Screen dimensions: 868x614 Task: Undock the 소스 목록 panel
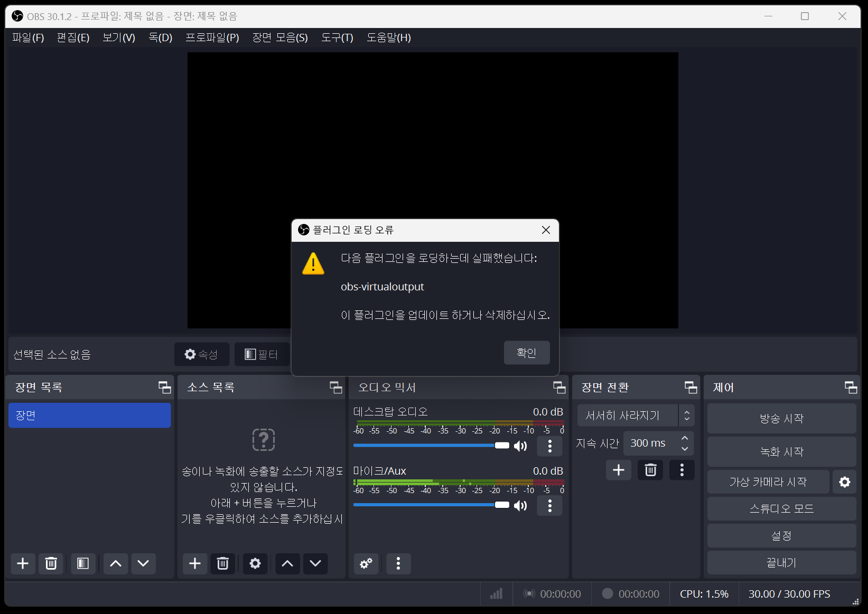point(336,388)
